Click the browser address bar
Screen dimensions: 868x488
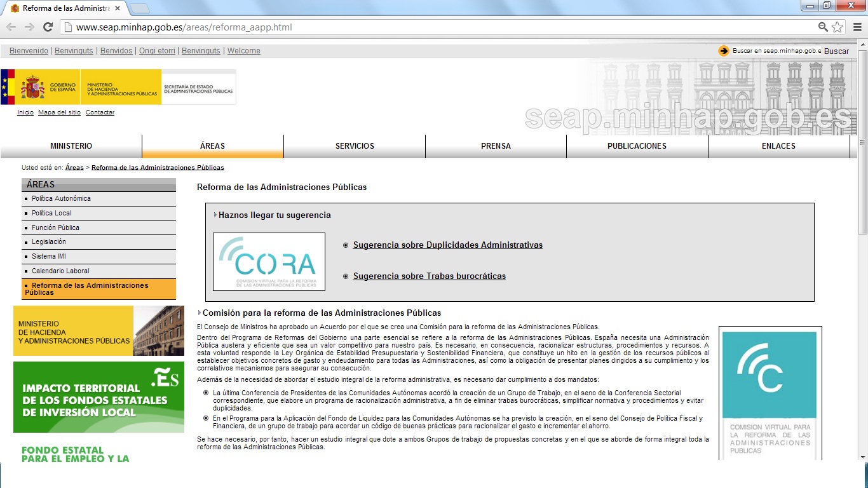coord(438,27)
